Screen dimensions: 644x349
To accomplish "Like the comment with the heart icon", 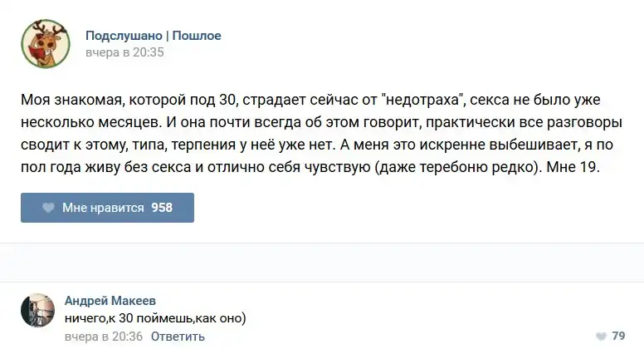I will pyautogui.click(x=600, y=337).
